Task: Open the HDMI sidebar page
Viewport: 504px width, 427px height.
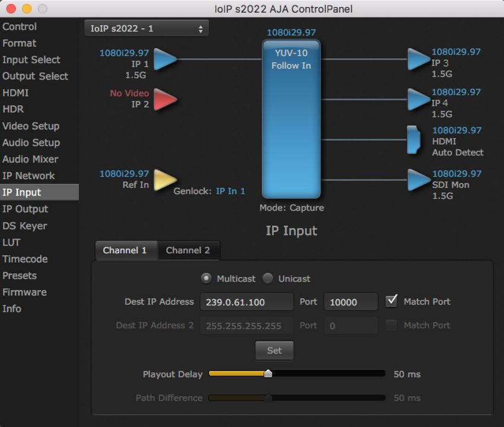Action: click(39, 93)
